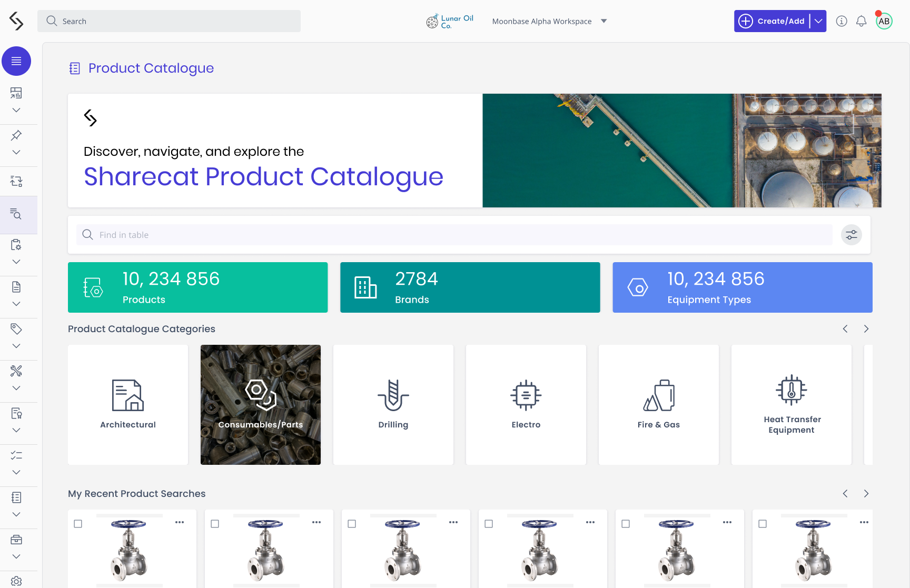
Task: Select the sixth recent product checkbox
Action: (763, 524)
